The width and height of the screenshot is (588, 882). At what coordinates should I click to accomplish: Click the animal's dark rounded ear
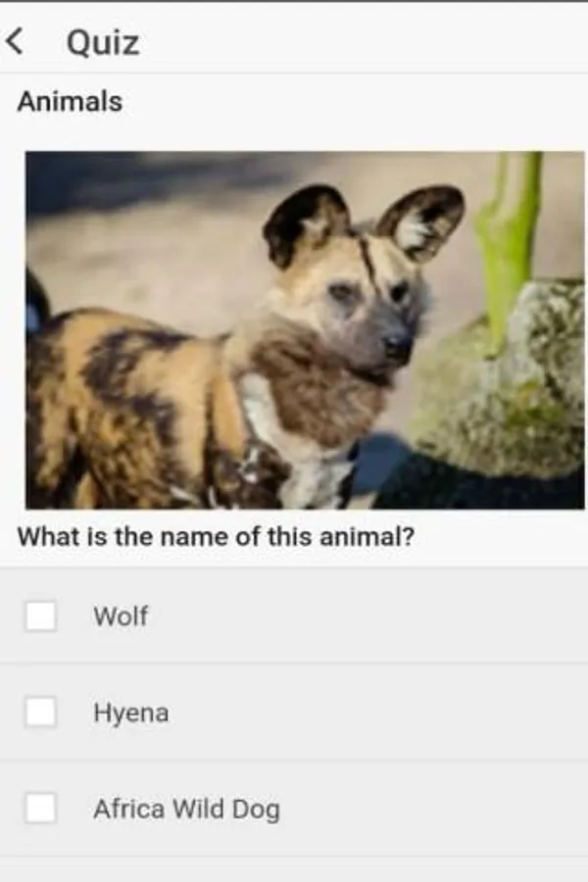tap(305, 223)
